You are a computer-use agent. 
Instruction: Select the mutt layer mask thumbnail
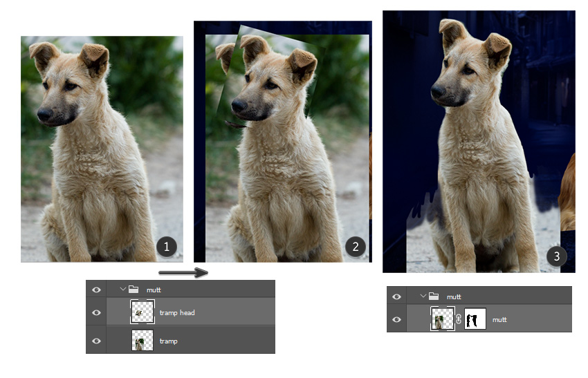[475, 319]
